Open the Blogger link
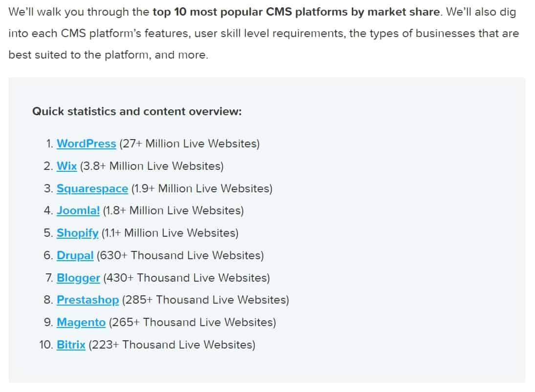 [78, 278]
